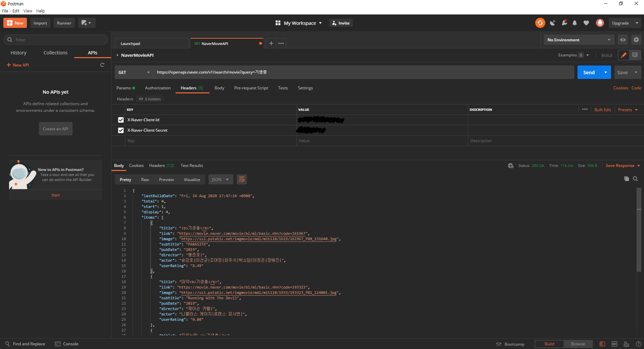Click the sync status icon

[x=540, y=23]
